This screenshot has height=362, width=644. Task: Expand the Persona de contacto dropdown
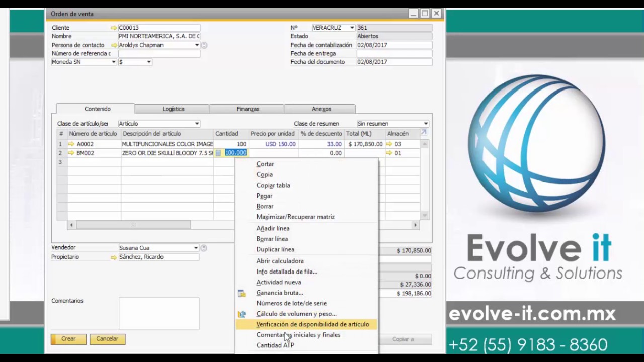197,45
